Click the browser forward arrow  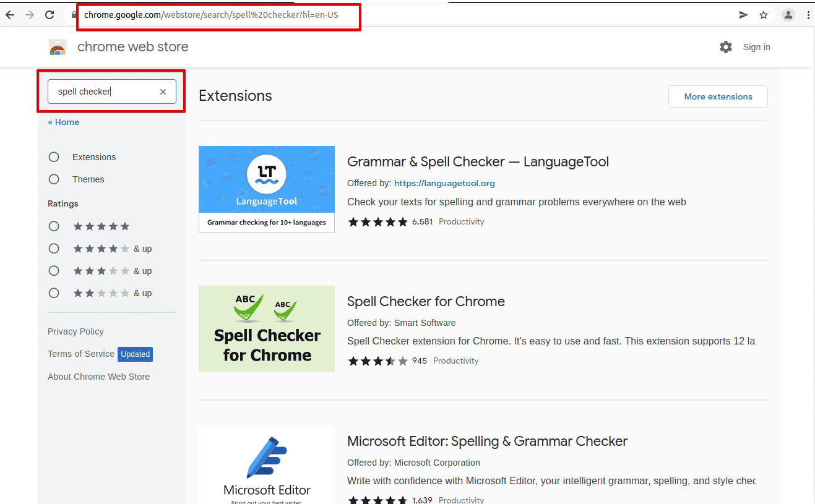pos(30,15)
